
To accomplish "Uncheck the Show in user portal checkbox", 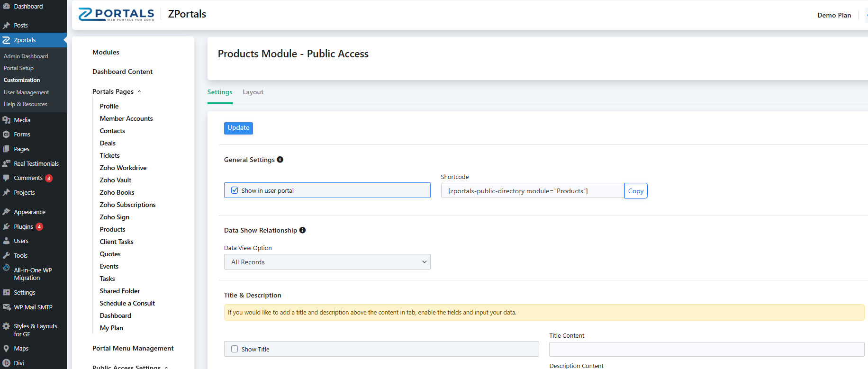I will coord(235,190).
